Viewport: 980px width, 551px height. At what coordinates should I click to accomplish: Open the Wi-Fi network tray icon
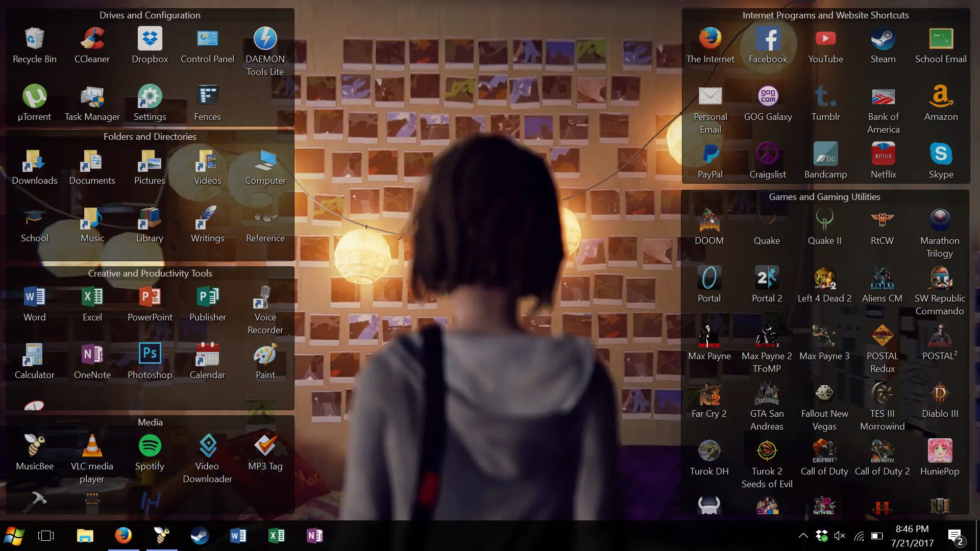pyautogui.click(x=859, y=536)
